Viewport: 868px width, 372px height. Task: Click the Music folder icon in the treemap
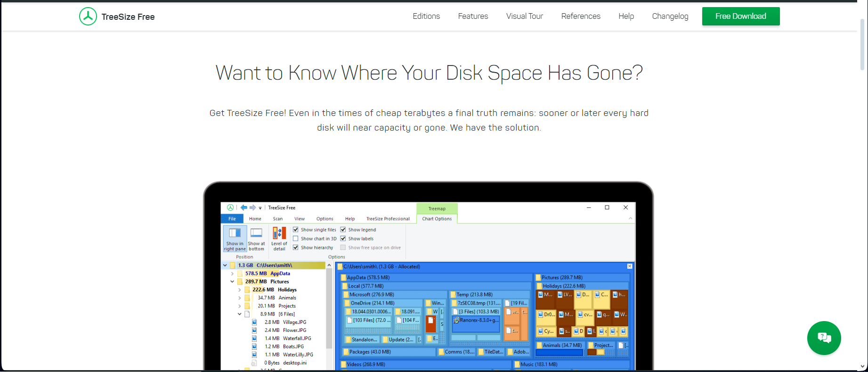coord(517,364)
